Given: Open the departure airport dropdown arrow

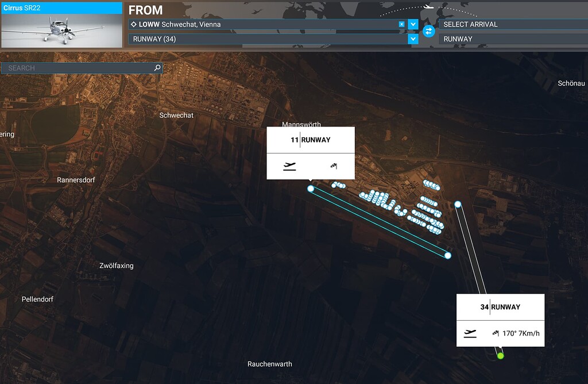Looking at the screenshot, I should (412, 25).
